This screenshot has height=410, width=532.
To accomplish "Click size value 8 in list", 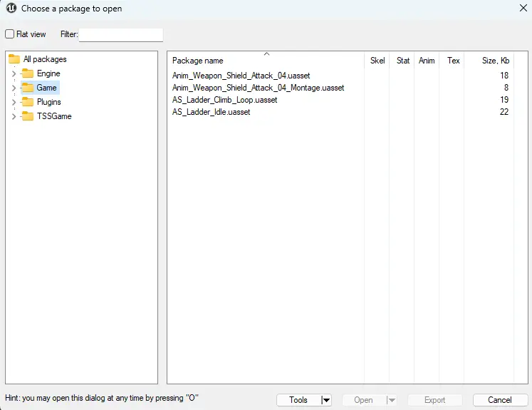I will (x=506, y=88).
